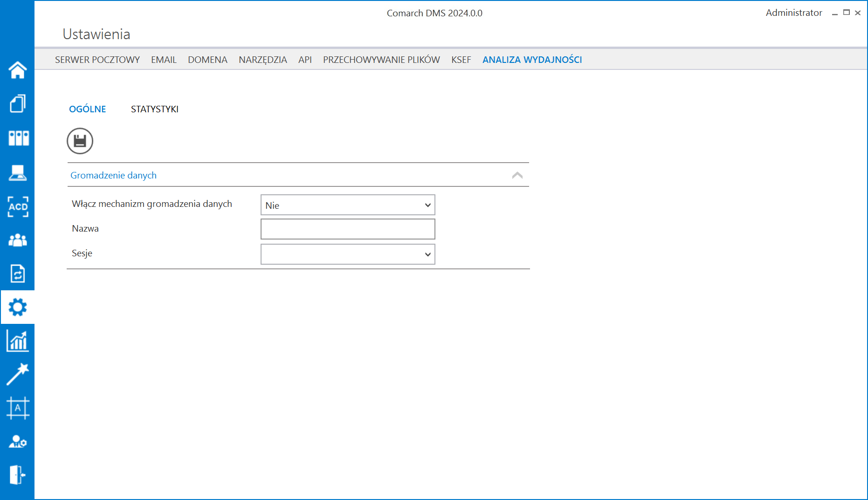
Task: Select the Settings gear icon
Action: tap(18, 307)
